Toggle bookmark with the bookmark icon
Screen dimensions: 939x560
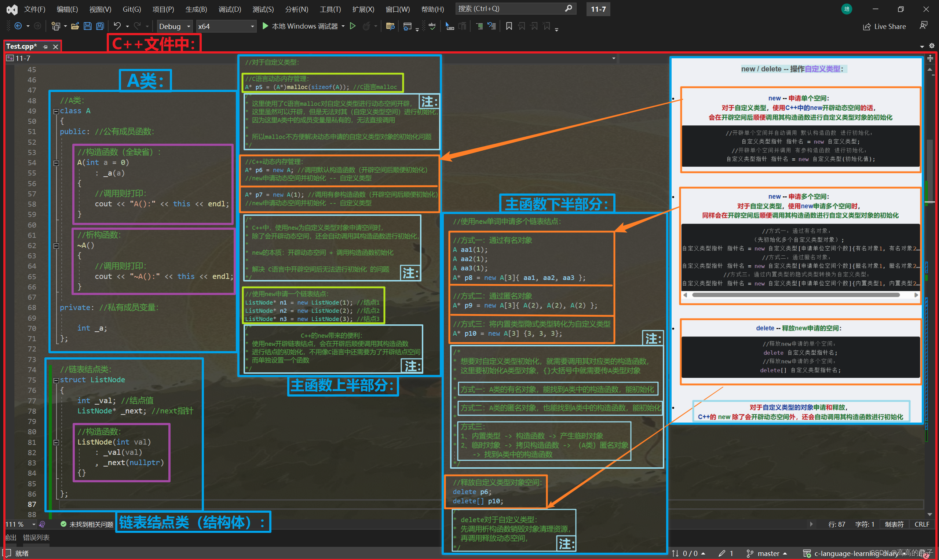509,26
